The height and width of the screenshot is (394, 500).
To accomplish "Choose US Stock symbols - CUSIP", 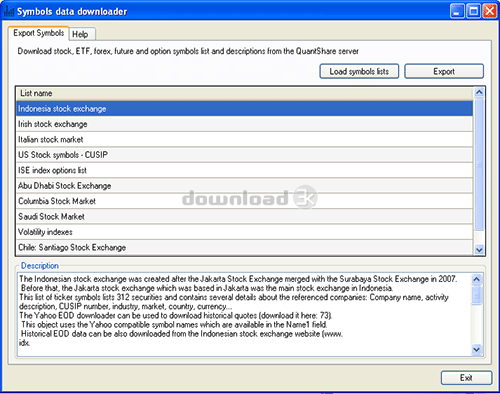I will point(244,155).
